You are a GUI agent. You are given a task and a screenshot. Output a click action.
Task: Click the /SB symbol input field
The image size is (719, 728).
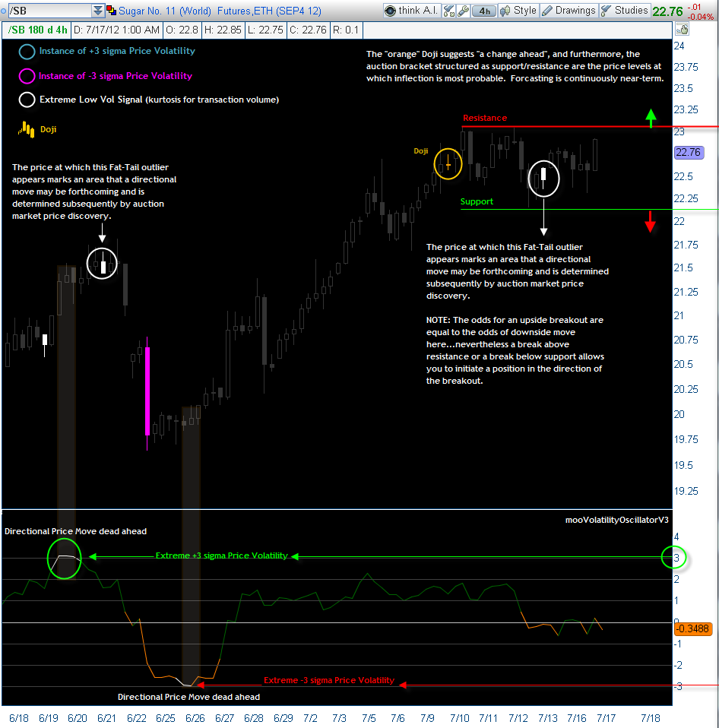pyautogui.click(x=49, y=10)
